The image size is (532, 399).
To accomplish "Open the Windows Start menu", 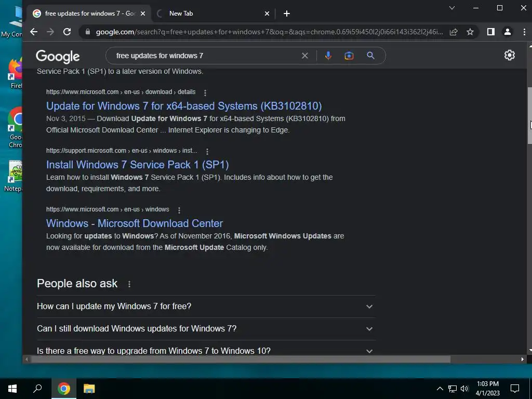I will click(x=12, y=389).
